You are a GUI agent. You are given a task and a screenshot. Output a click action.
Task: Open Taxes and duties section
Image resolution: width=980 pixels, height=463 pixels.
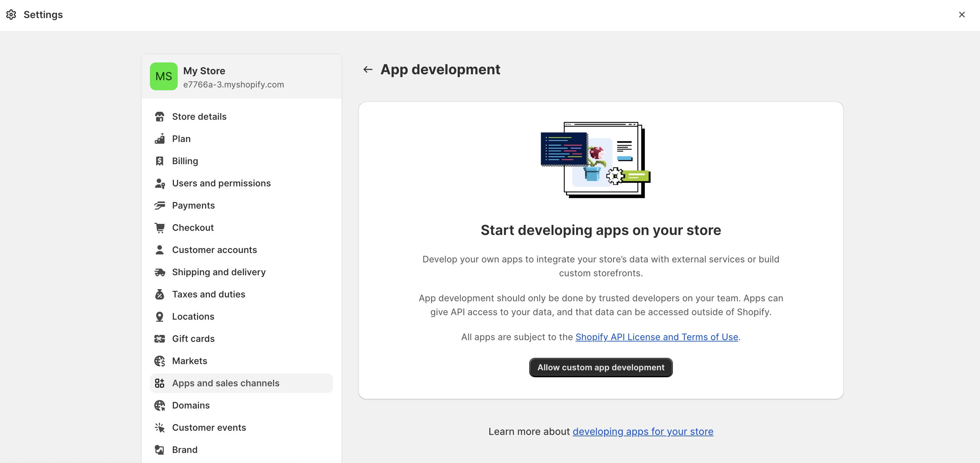pos(209,294)
